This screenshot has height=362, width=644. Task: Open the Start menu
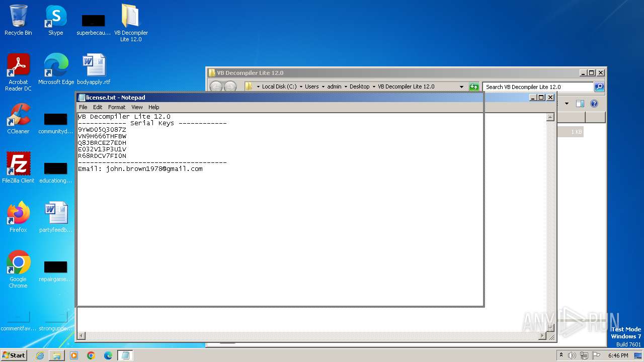(14, 355)
